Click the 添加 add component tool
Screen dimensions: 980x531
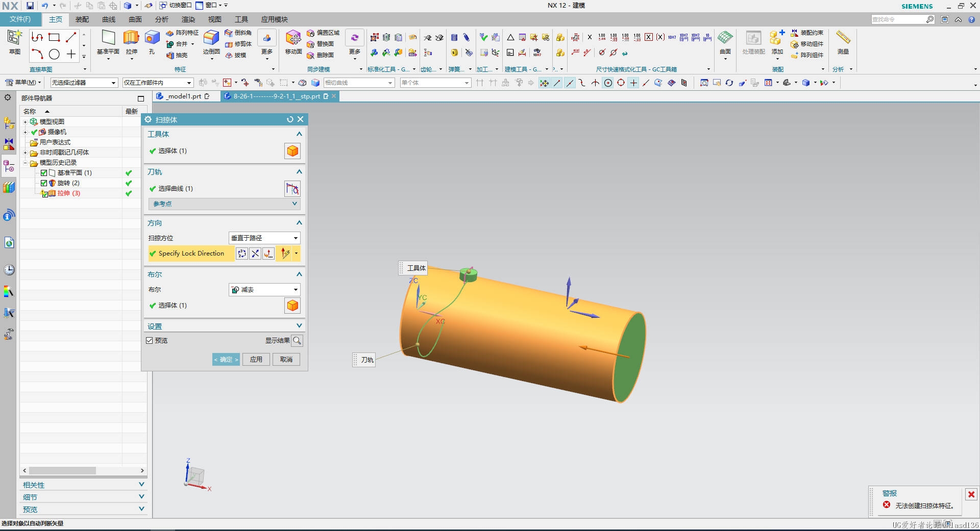(777, 42)
